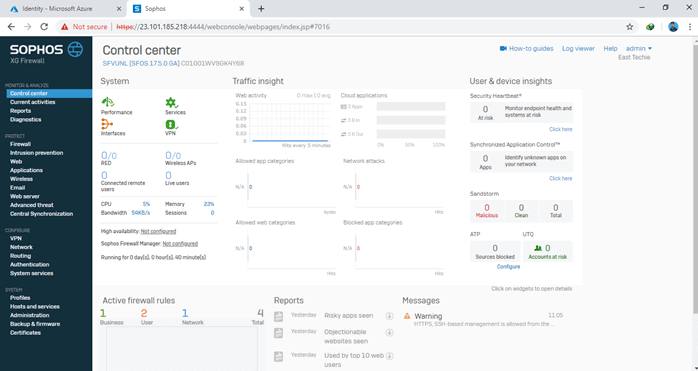Open Certificates in the sidebar
Image resolution: width=698 pixels, height=371 pixels.
(25, 333)
